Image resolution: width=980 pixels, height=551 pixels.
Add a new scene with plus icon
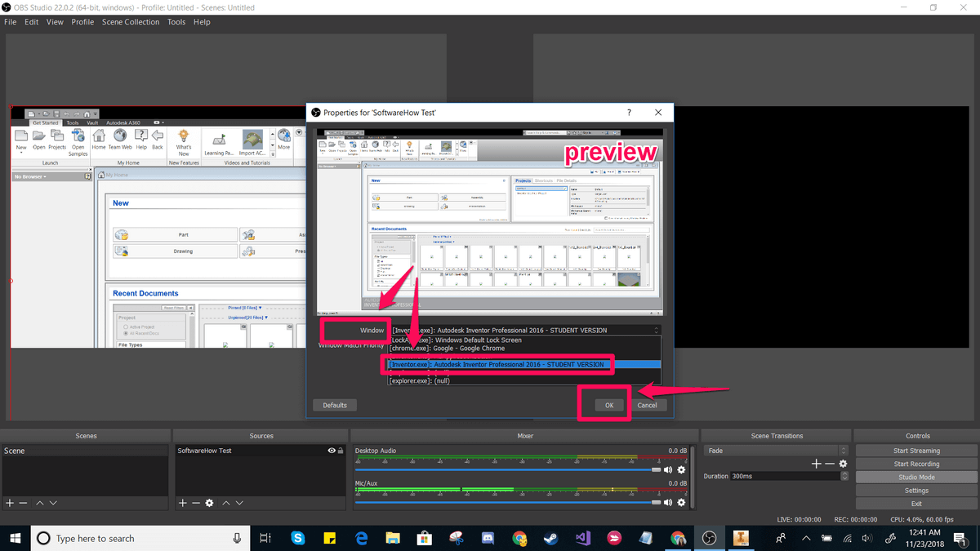tap(10, 503)
